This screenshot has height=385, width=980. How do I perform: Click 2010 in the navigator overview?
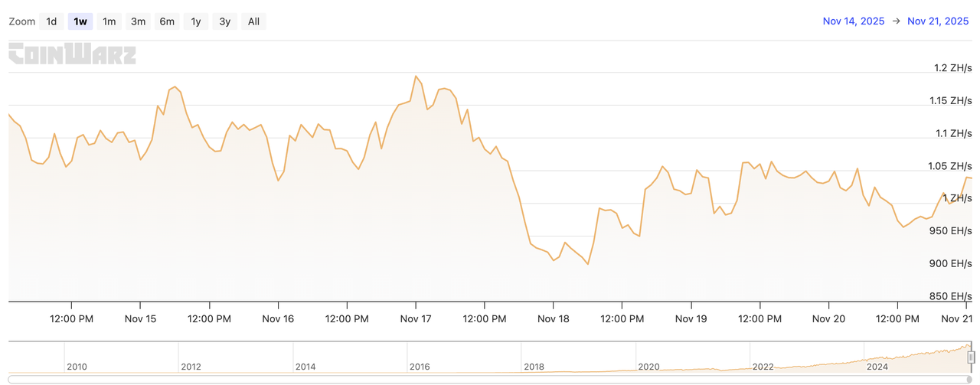tap(77, 367)
